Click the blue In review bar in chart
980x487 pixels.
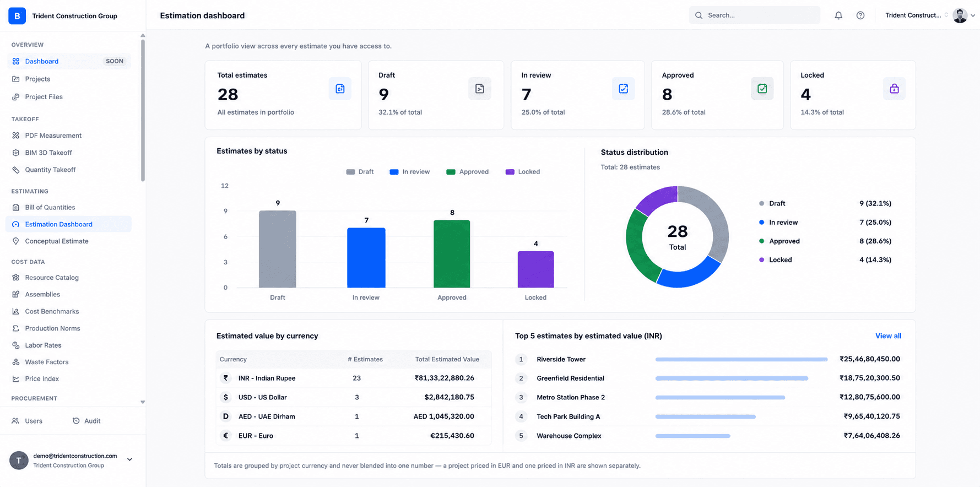[x=366, y=258]
